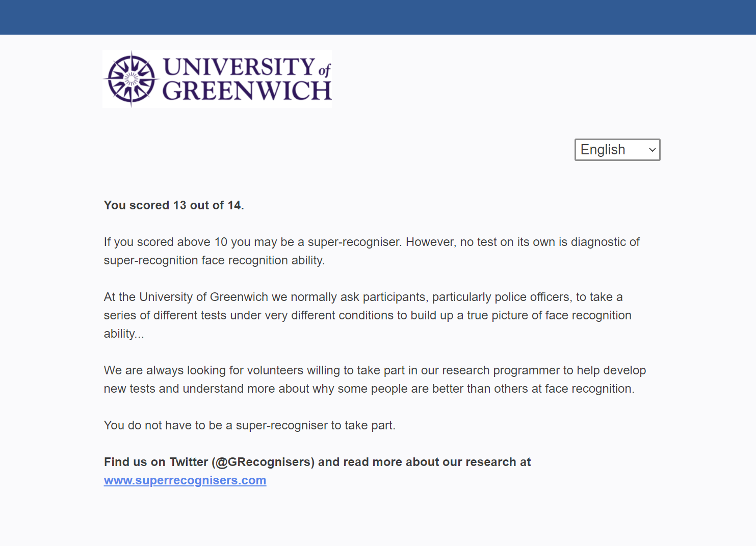The width and height of the screenshot is (756, 546).
Task: Click the 'You scored 13 out of 14.' heading
Action: (174, 205)
